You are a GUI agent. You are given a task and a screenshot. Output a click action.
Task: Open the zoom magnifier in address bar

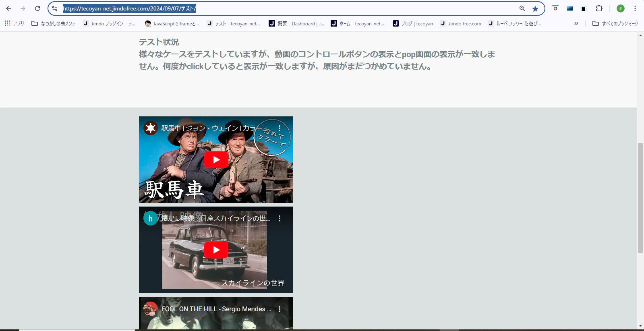[x=522, y=8]
